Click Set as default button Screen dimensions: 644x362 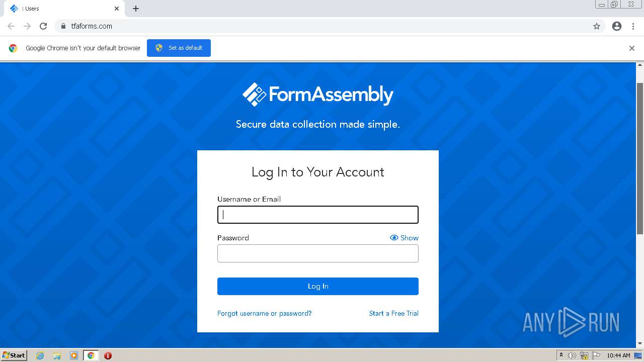coord(179,48)
